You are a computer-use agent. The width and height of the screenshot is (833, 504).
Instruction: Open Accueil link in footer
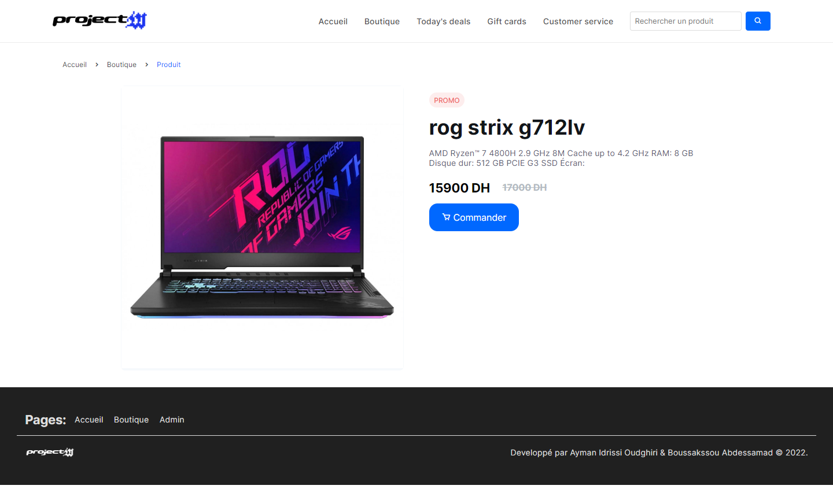click(x=89, y=420)
